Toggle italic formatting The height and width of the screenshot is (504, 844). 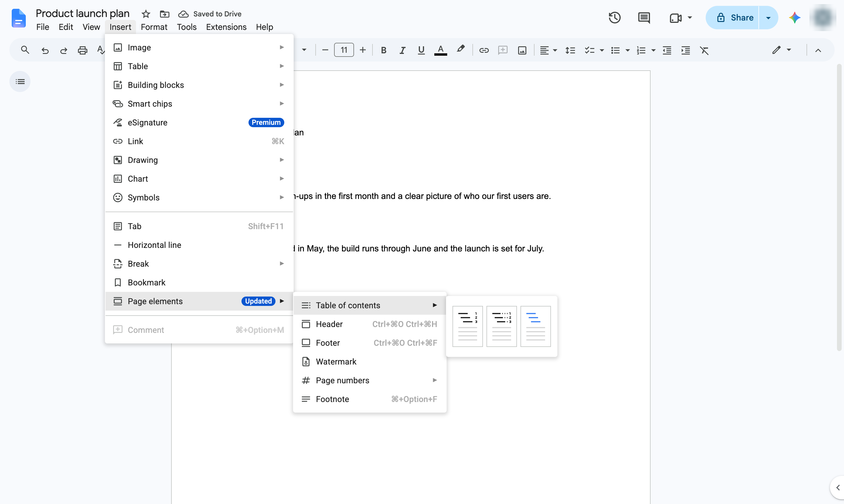click(x=402, y=50)
